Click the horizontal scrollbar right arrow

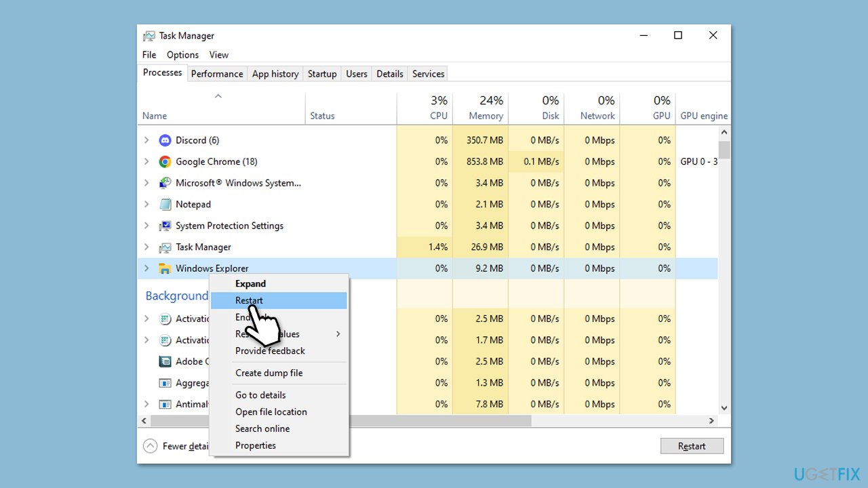[711, 421]
